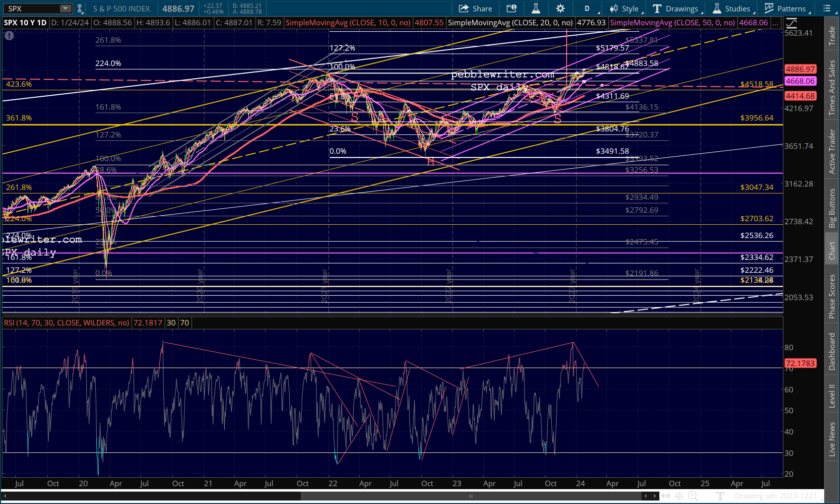Select the text drawing tool icon
The width and height of the screenshot is (840, 504).
tap(720, 496)
